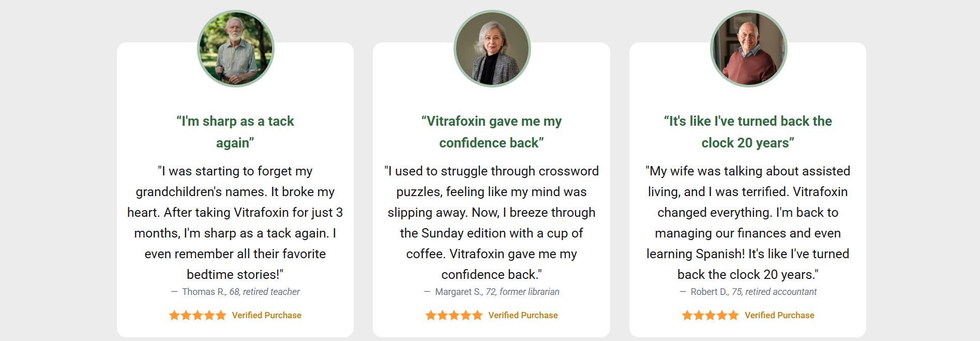Click the first star in Thomas R.'s rating
This screenshot has height=341, width=980.
tap(174, 315)
